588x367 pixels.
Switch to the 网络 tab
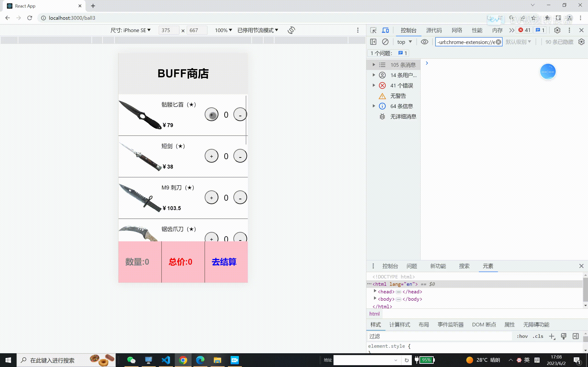tap(457, 30)
